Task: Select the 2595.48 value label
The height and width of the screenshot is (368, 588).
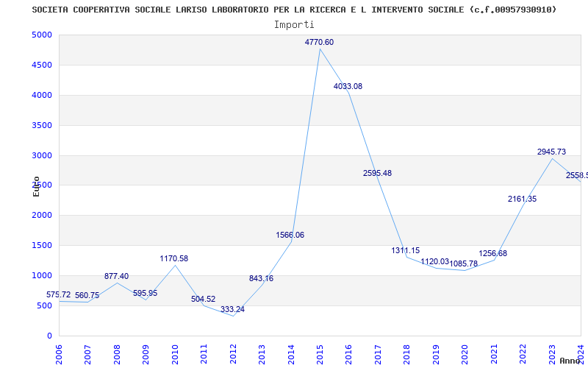Action: 377,173
